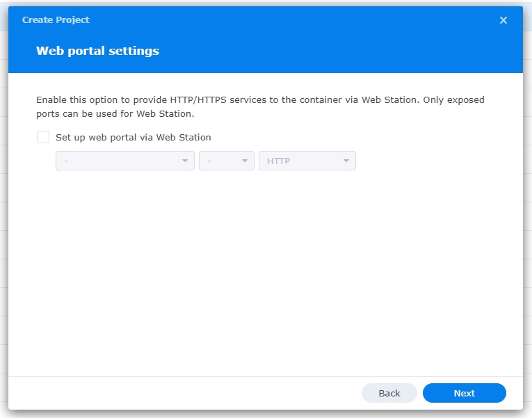This screenshot has width=532, height=418.
Task: Click the arrow on the narrow middle dropdown
Action: click(245, 161)
